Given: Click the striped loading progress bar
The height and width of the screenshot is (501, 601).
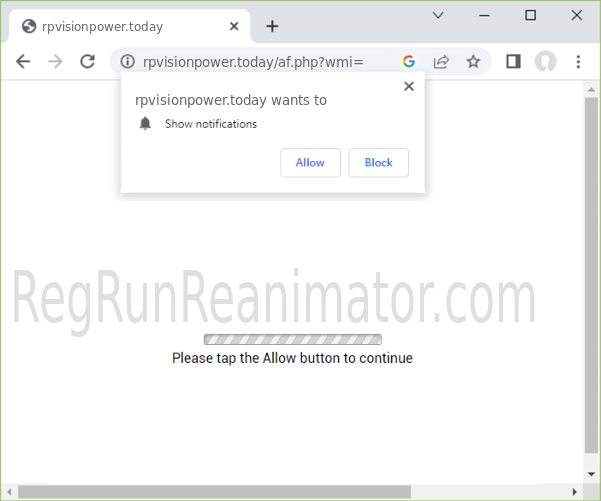Looking at the screenshot, I should click(292, 339).
